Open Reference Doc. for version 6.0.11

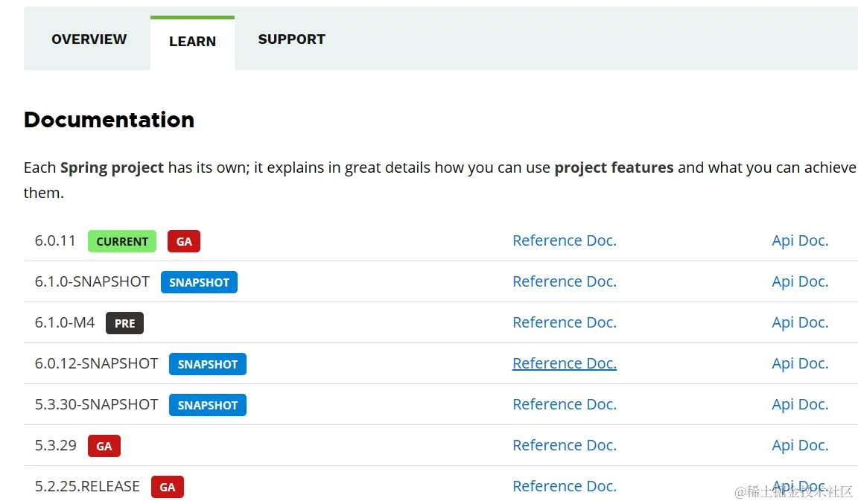click(564, 240)
